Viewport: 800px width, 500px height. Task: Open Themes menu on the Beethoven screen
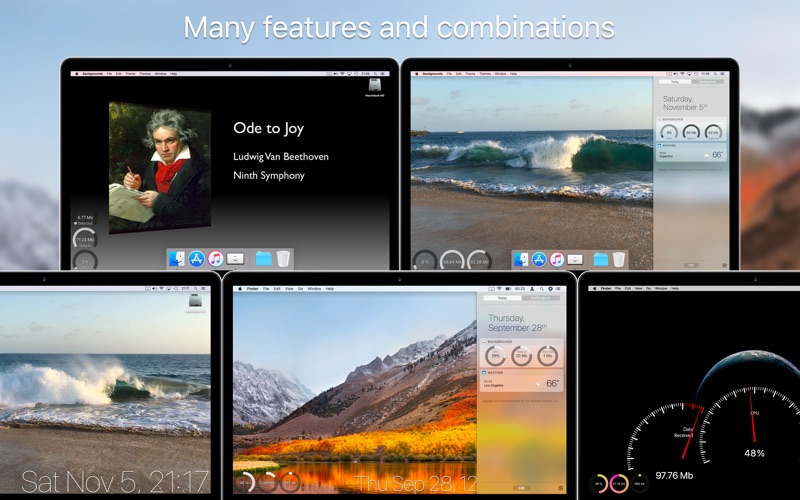click(145, 74)
